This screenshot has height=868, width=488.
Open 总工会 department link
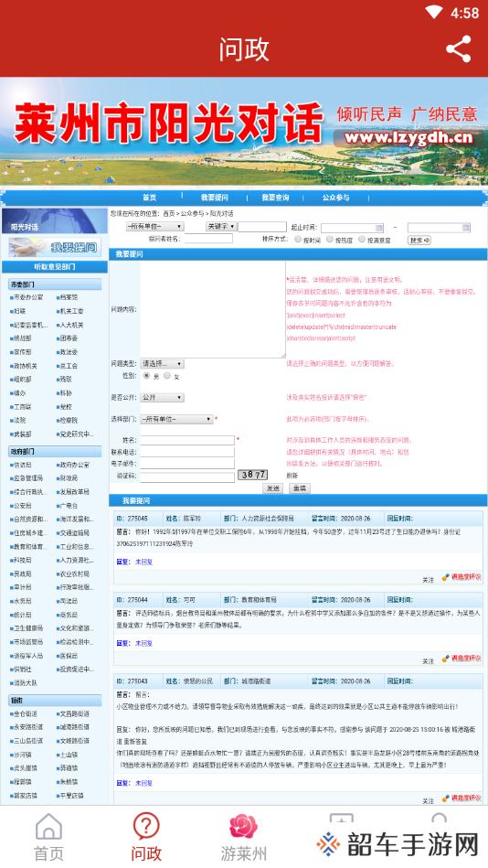[67, 366]
